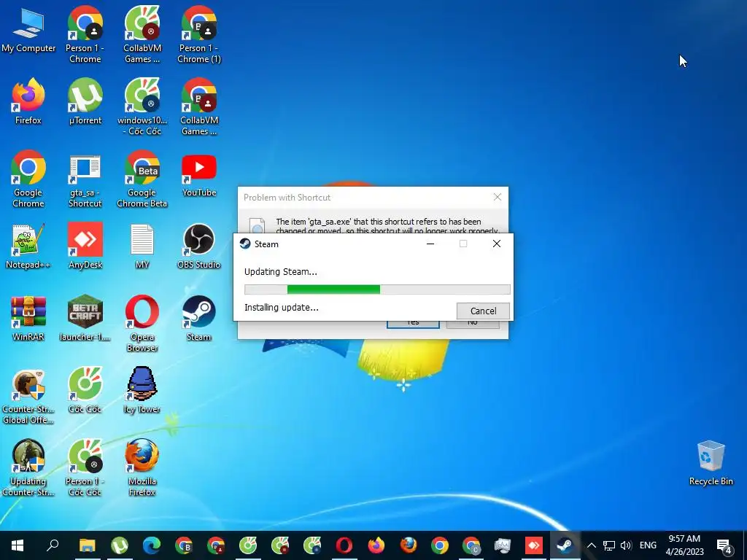Switch to the Steam taskbar icon

point(565,545)
